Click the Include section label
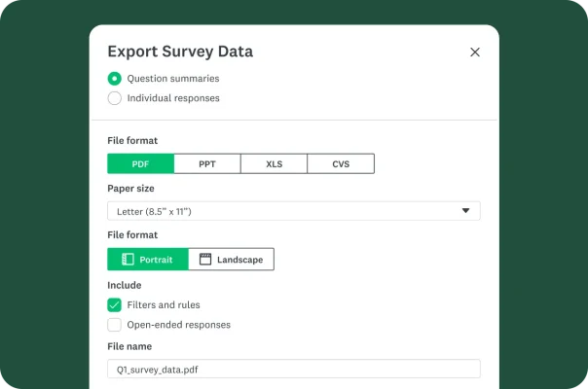 coord(125,285)
